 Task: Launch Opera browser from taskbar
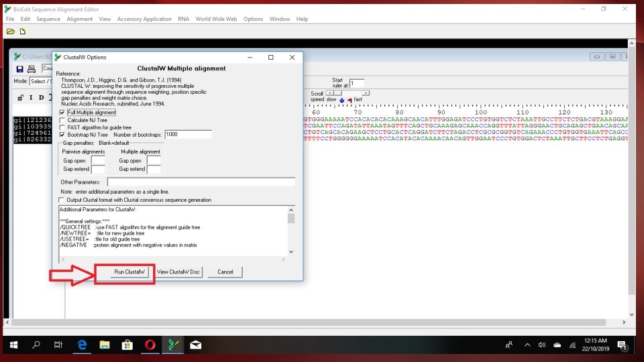(150, 345)
